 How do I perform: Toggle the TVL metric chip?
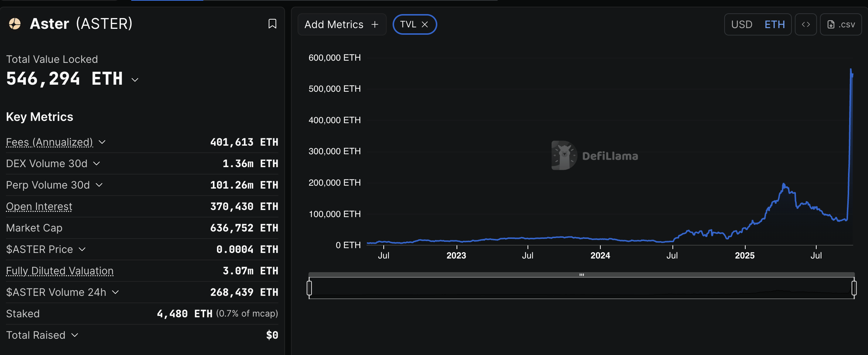[x=408, y=24]
